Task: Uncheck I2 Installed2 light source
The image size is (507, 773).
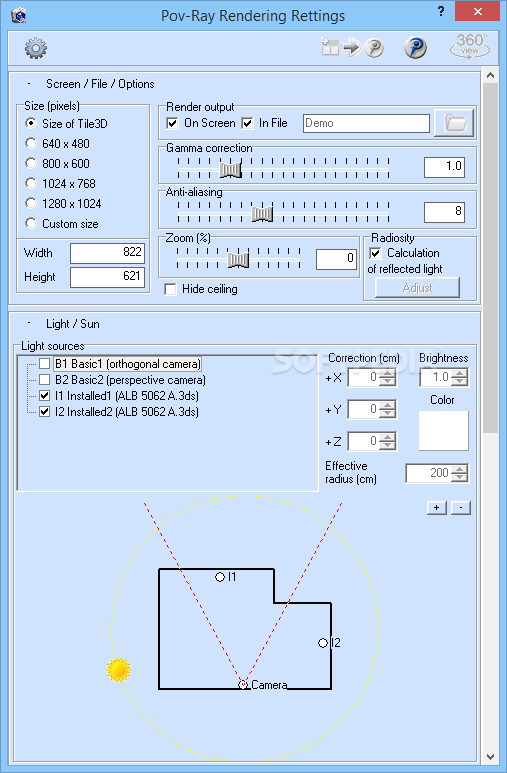Action: (45, 411)
